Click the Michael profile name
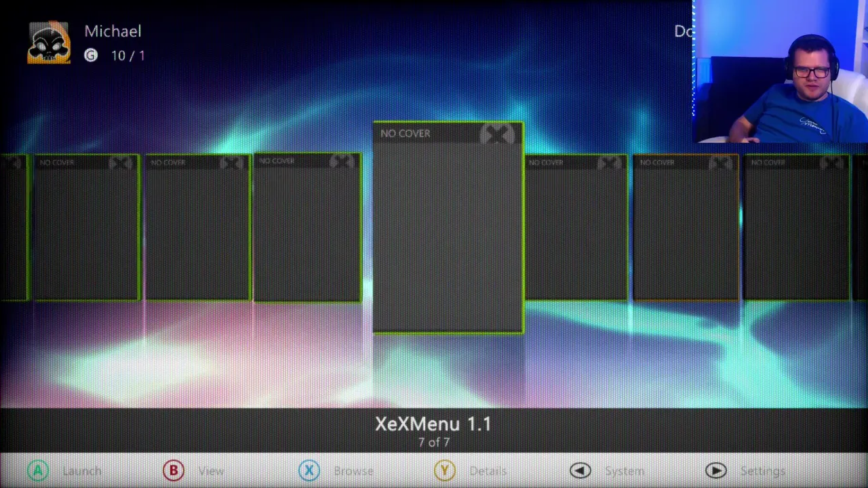Image resolution: width=868 pixels, height=488 pixels. pyautogui.click(x=113, y=31)
